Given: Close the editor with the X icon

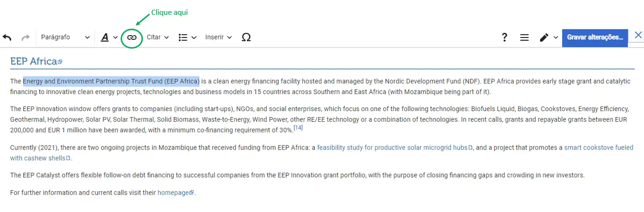Looking at the screenshot, I should click(638, 35).
